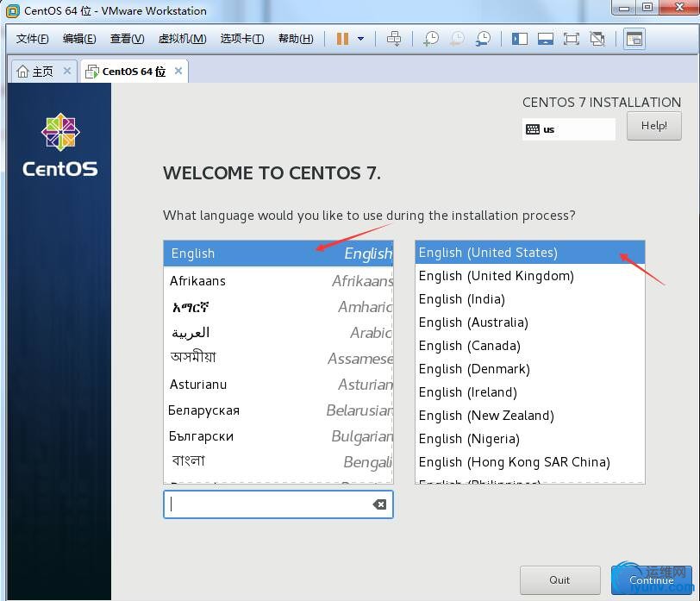Click the Quit button
Screen dimensions: 700x601
[x=559, y=580]
